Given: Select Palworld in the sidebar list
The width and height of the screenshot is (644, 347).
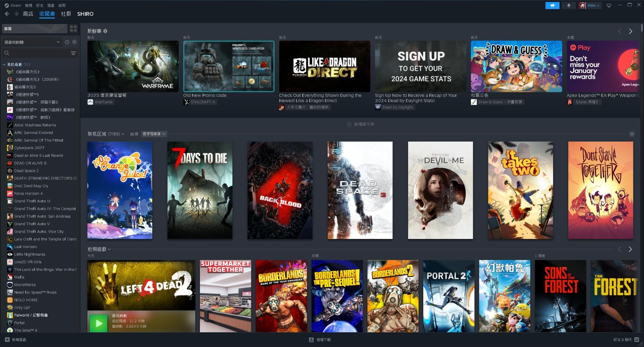Looking at the screenshot, I should pos(31,315).
